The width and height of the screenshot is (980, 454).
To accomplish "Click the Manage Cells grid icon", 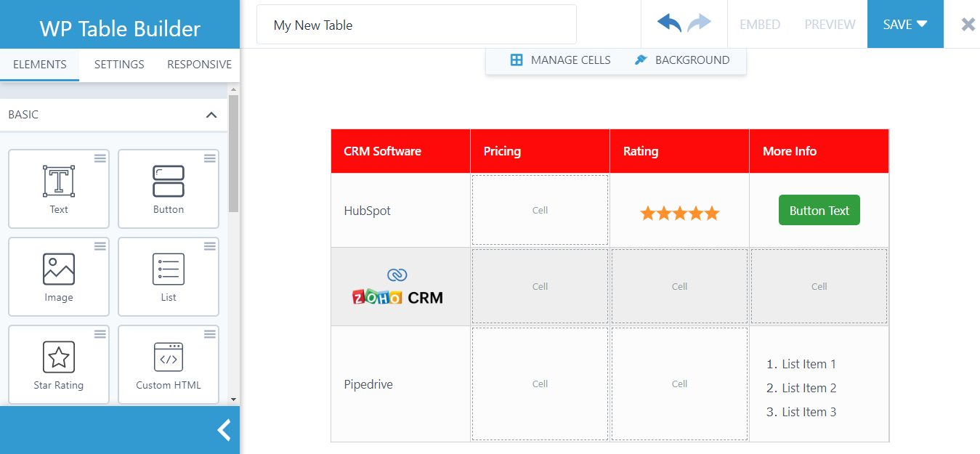I will (517, 60).
